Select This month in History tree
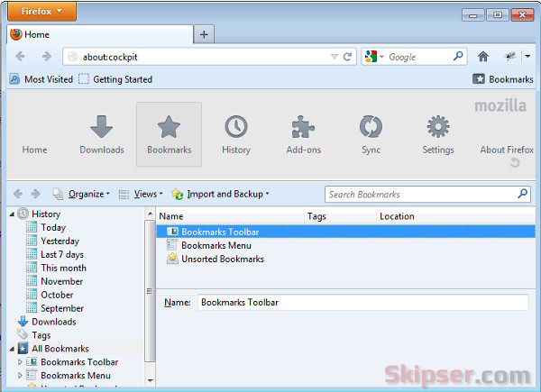The height and width of the screenshot is (392, 541). tap(63, 268)
